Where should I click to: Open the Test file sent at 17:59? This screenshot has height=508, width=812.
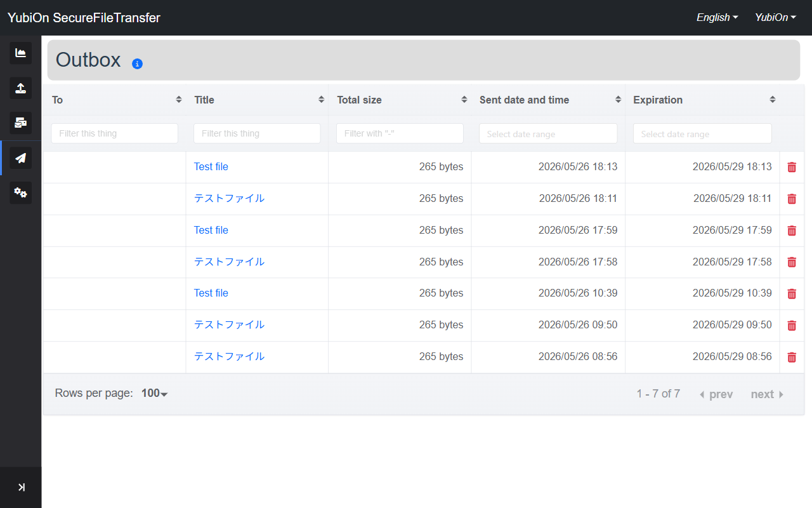(x=211, y=230)
